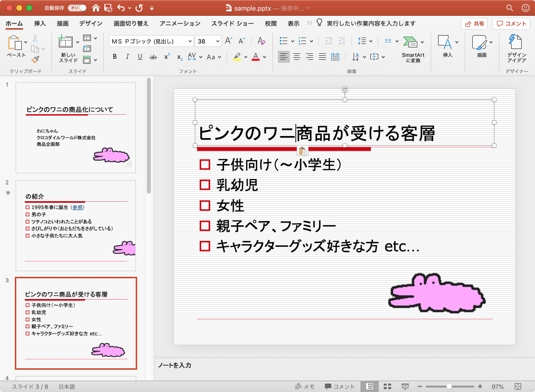
Task: Expand the font size dropdown
Action: point(218,42)
